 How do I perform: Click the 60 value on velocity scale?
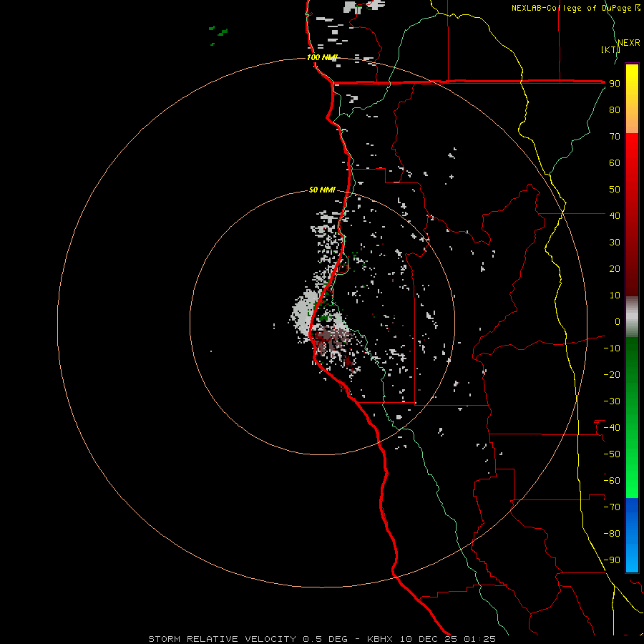(x=615, y=163)
